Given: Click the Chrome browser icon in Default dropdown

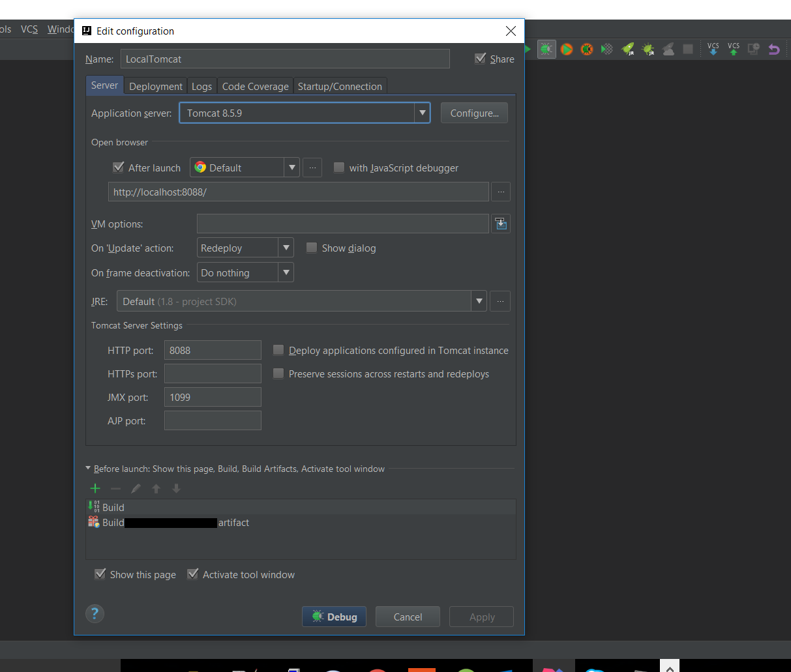Looking at the screenshot, I should coord(200,168).
